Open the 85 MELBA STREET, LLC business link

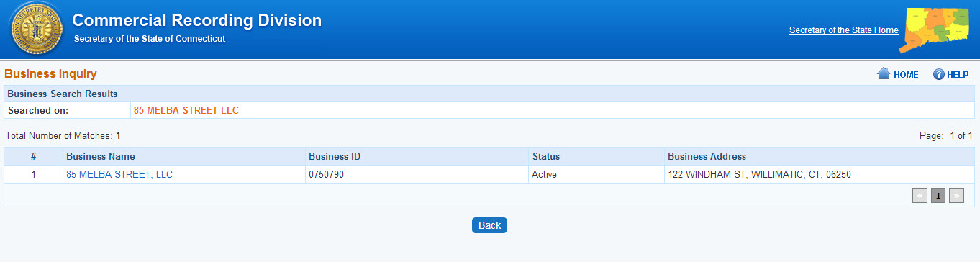tap(119, 174)
